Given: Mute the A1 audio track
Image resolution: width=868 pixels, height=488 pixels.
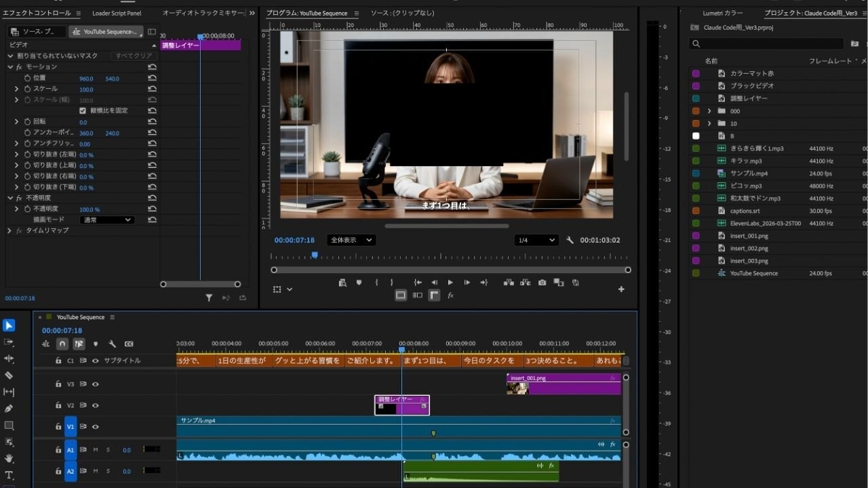Looking at the screenshot, I should [x=96, y=449].
